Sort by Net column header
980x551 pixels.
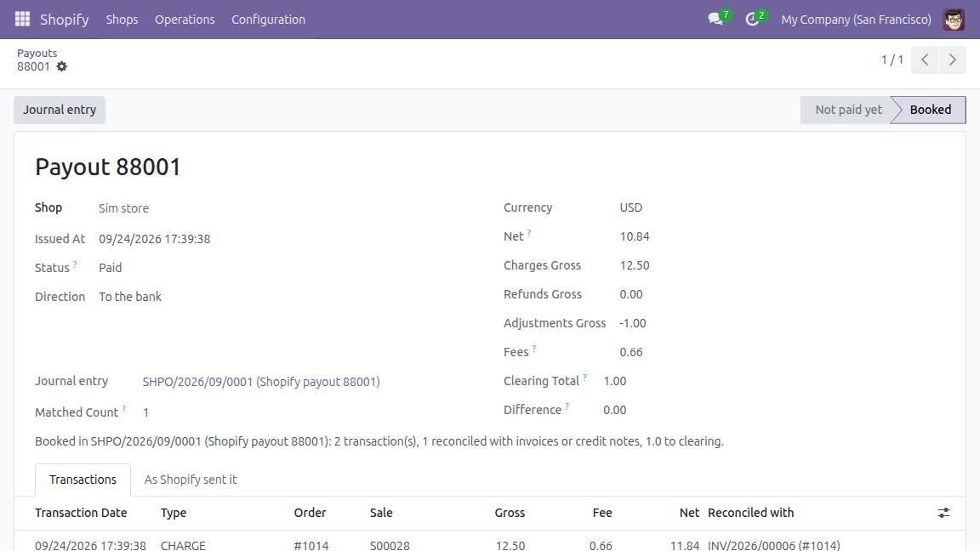point(689,513)
